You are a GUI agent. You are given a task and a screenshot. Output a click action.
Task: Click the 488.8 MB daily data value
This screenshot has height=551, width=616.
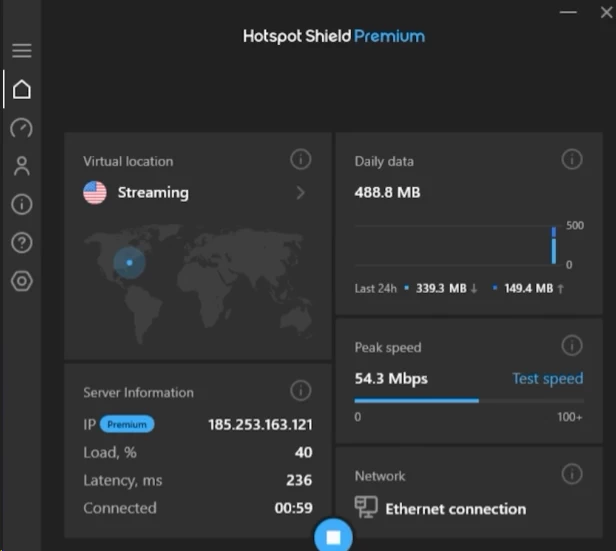(387, 192)
